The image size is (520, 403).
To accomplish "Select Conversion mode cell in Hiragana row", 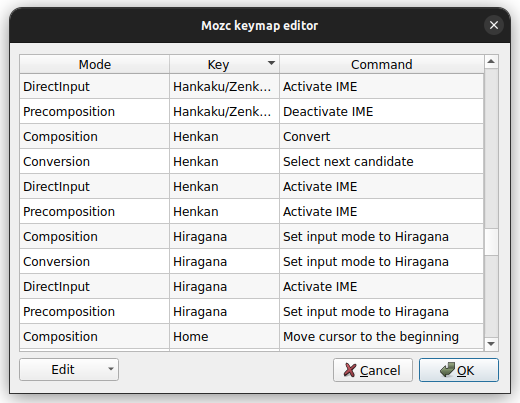I will pos(95,261).
